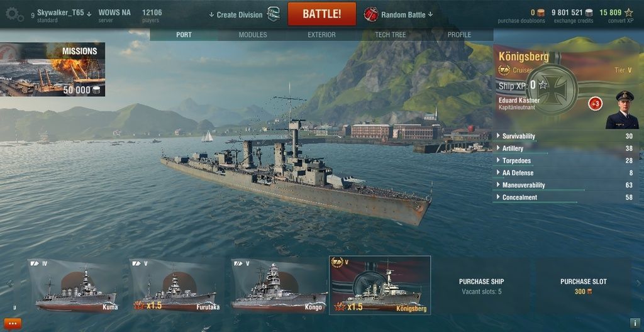Click the Create Division ships icon
The width and height of the screenshot is (644, 332).
pos(273,14)
